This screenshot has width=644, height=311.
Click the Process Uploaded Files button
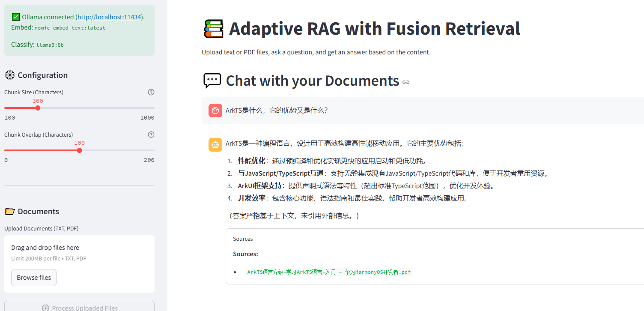click(x=79, y=307)
